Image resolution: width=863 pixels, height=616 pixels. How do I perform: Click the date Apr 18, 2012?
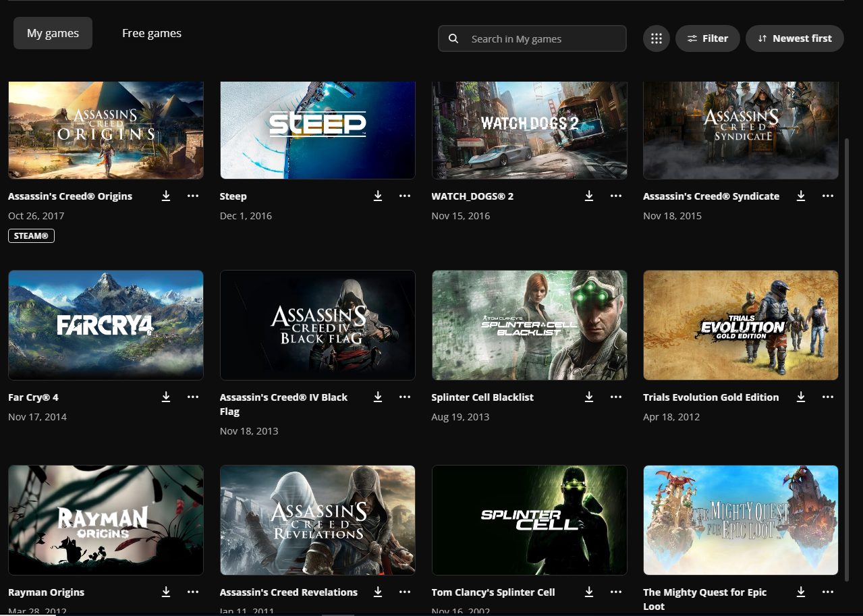pos(671,417)
